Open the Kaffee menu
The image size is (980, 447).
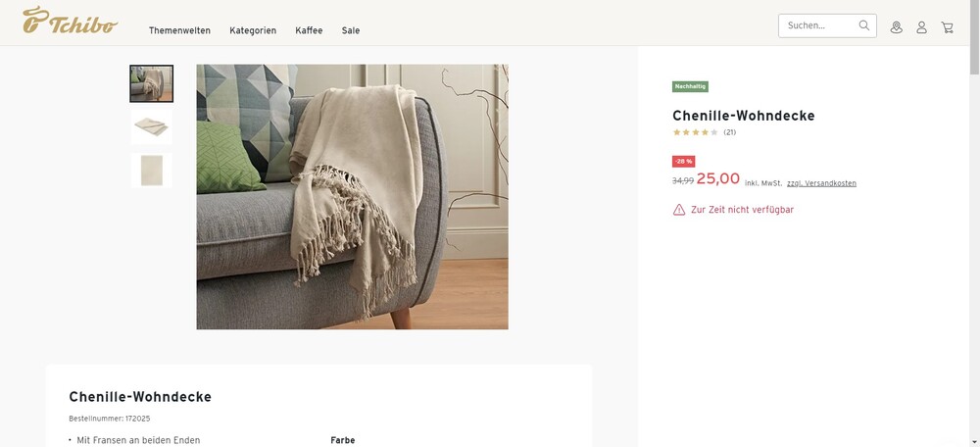309,30
